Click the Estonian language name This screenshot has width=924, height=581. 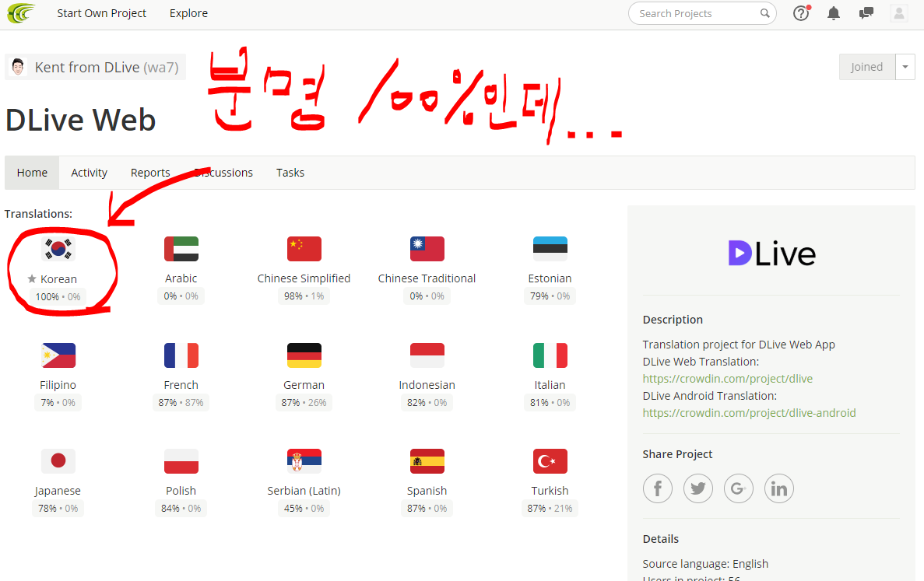(550, 278)
